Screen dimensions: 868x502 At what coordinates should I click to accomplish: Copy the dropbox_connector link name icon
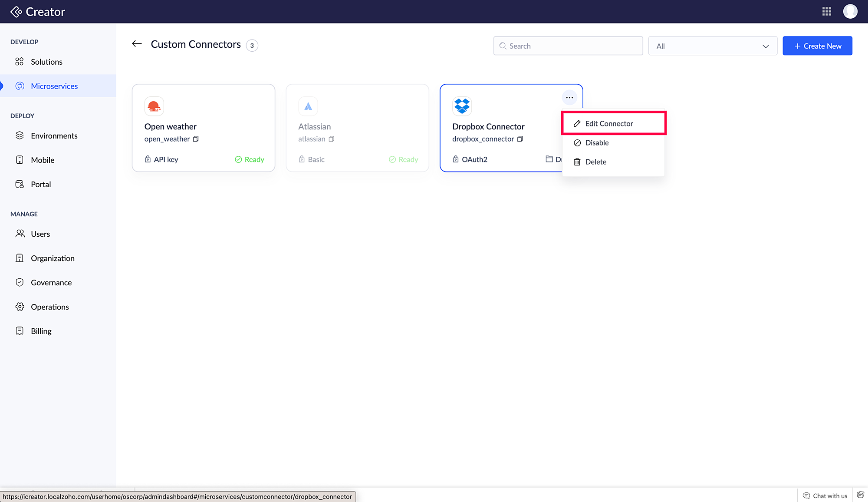tap(520, 139)
